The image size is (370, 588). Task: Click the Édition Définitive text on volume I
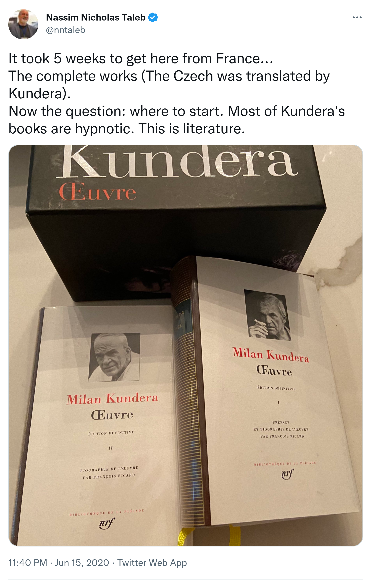276,388
